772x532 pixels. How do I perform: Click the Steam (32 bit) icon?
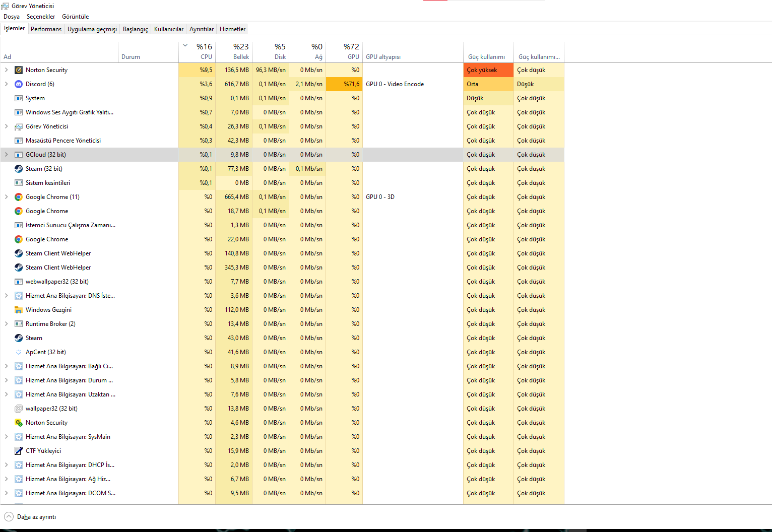point(19,169)
